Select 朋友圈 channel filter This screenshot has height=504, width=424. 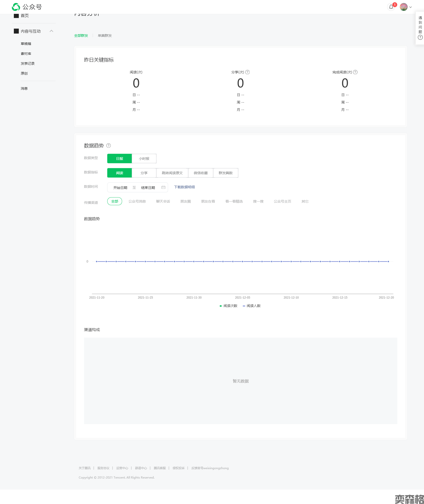click(185, 201)
